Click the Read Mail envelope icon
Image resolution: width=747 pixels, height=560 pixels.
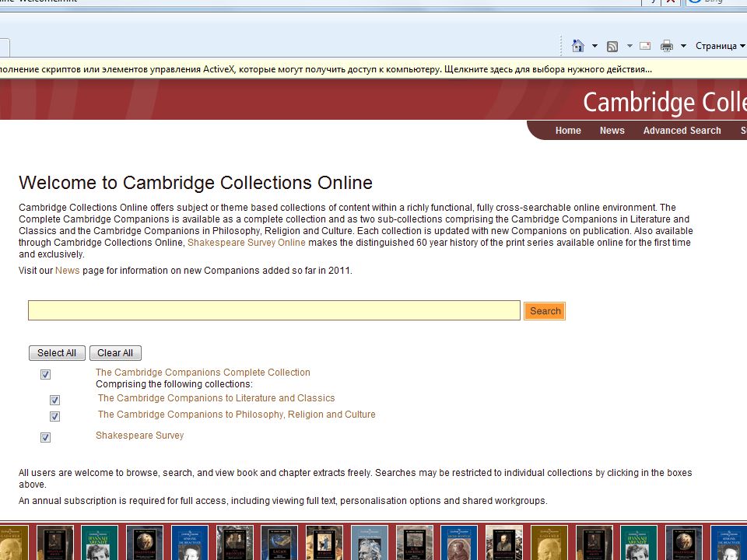(x=645, y=46)
